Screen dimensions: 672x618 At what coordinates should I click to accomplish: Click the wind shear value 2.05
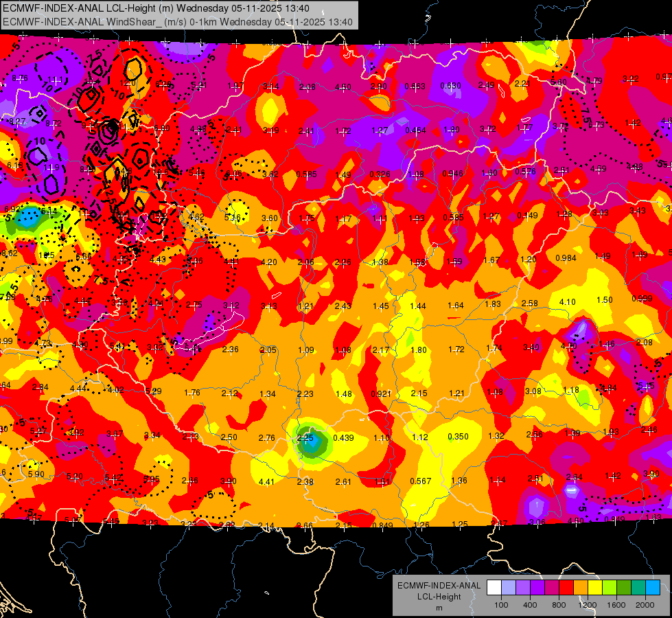pos(268,350)
